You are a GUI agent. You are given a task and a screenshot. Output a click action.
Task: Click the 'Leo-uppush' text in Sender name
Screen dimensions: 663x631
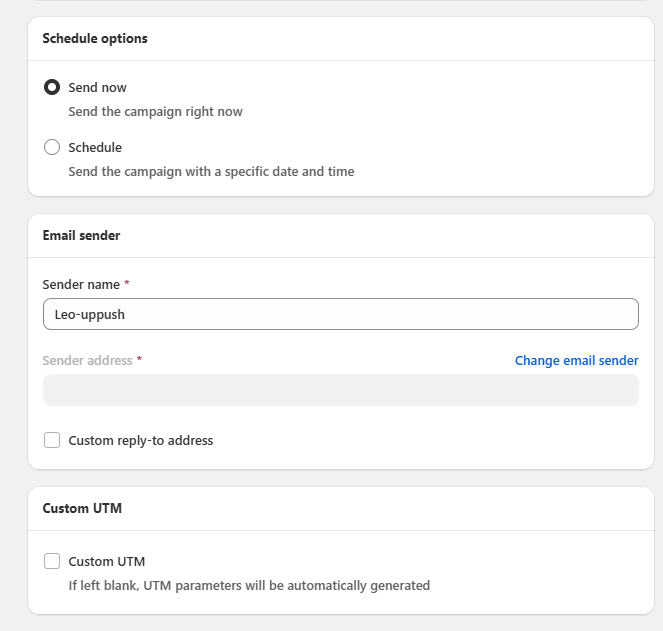(x=90, y=314)
